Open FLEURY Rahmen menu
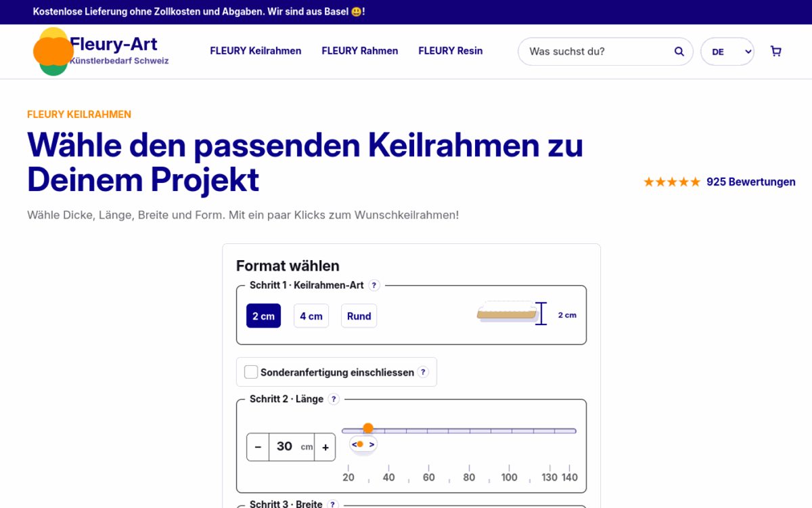812x508 pixels. click(x=360, y=51)
